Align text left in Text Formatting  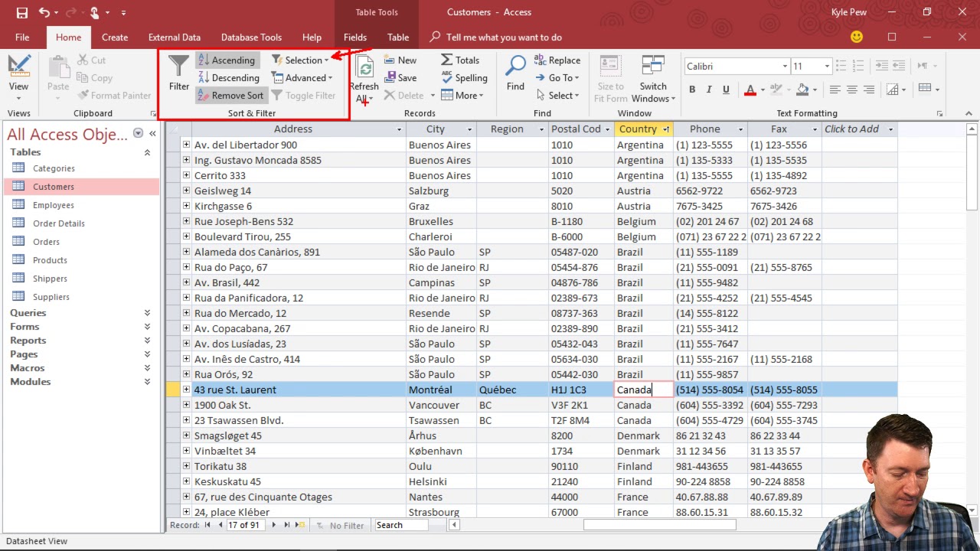point(835,90)
